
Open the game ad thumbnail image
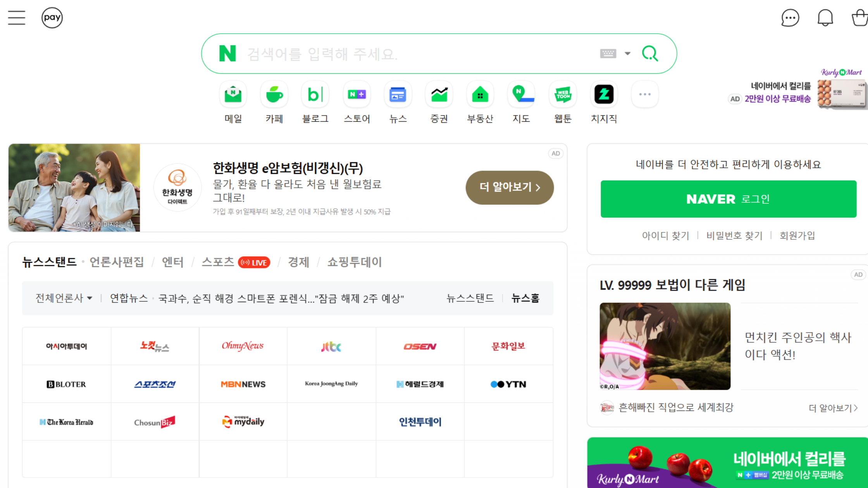tap(665, 346)
